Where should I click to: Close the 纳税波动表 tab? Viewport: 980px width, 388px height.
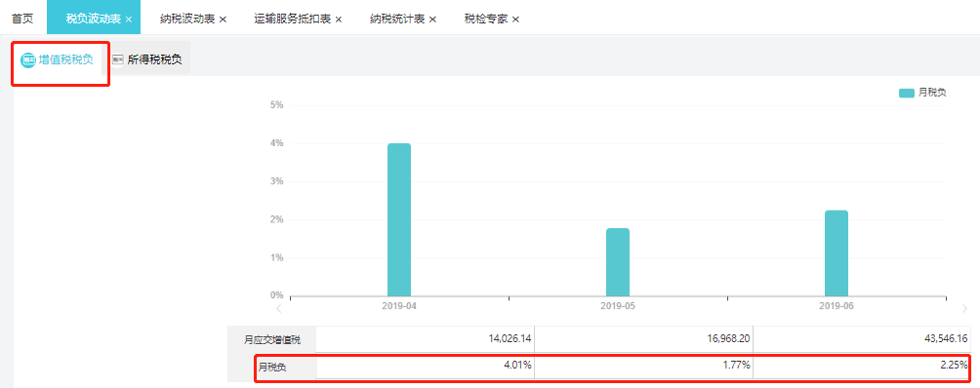[223, 19]
